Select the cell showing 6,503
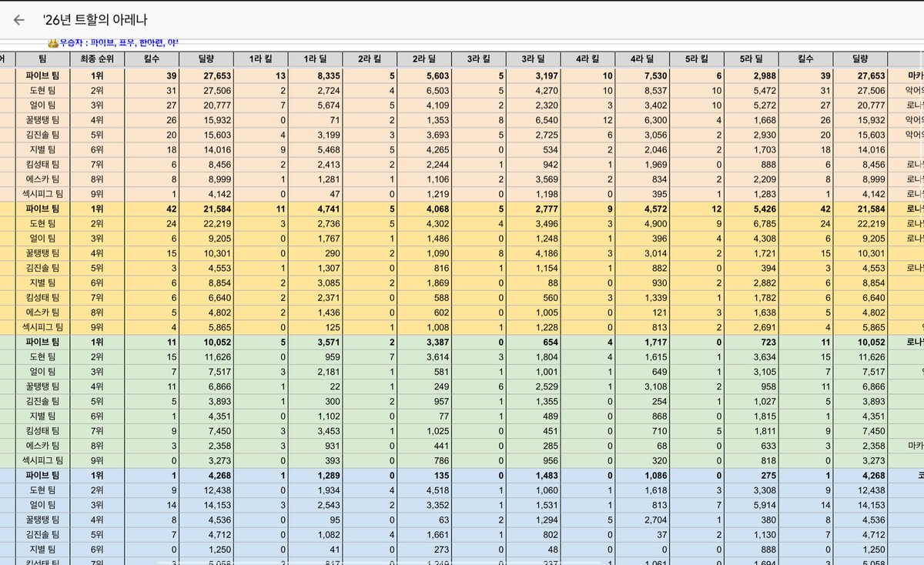The height and width of the screenshot is (565, 924). point(425,91)
